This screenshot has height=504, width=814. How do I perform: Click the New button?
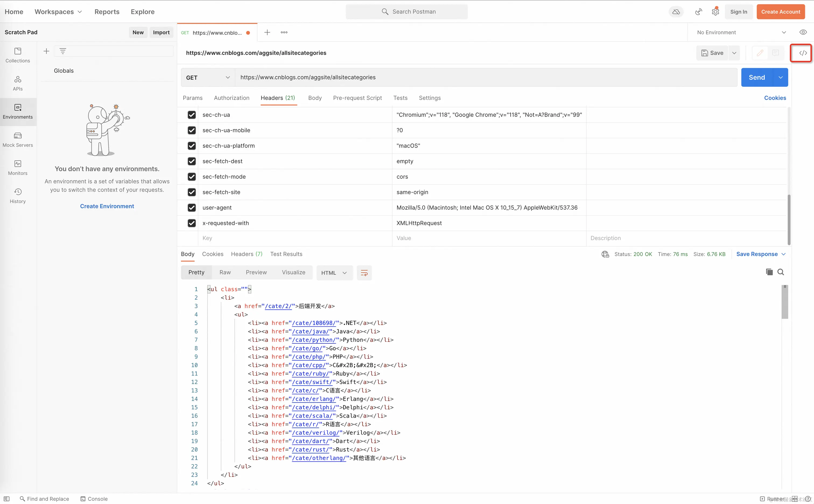138,32
